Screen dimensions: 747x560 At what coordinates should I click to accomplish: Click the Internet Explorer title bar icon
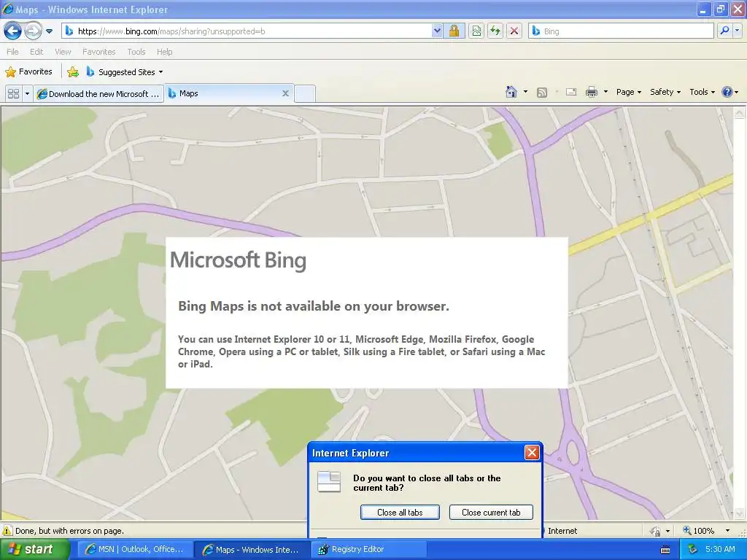click(7, 9)
